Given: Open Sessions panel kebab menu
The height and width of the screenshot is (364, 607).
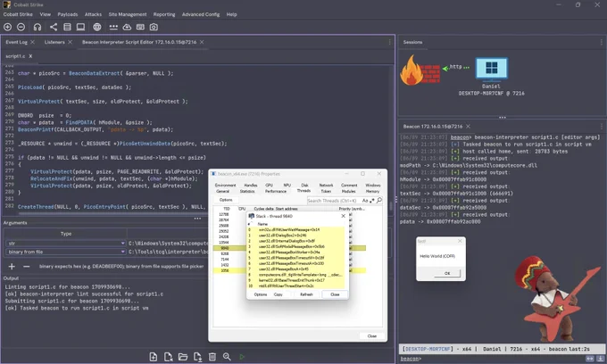Looking at the screenshot, I should [601, 42].
